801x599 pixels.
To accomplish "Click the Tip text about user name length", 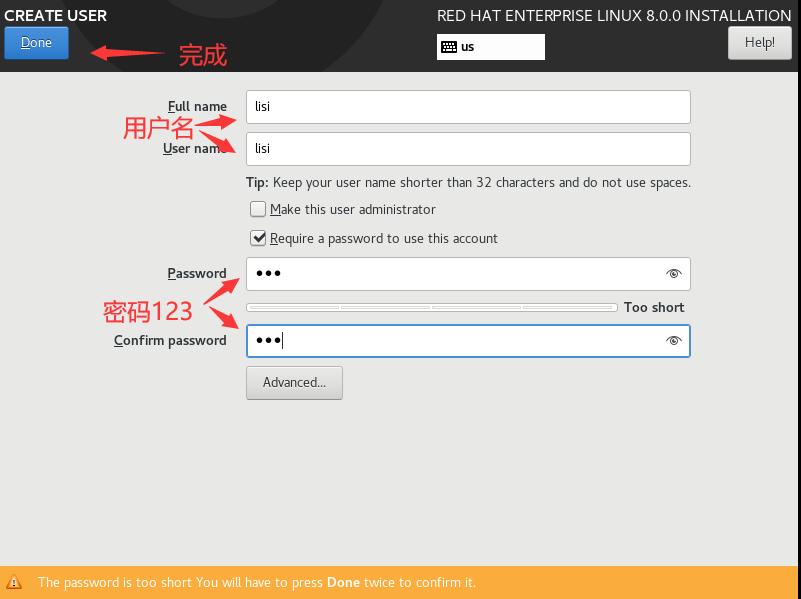I will coord(468,183).
